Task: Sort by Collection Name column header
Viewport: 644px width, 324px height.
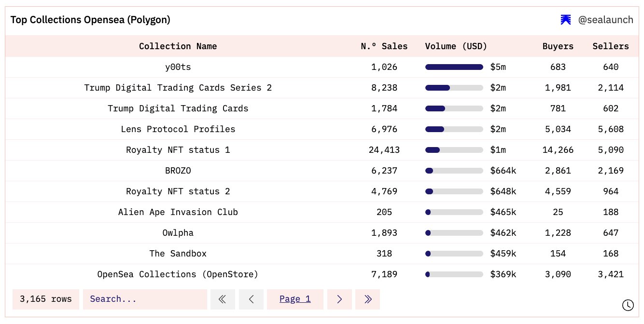Action: click(178, 46)
